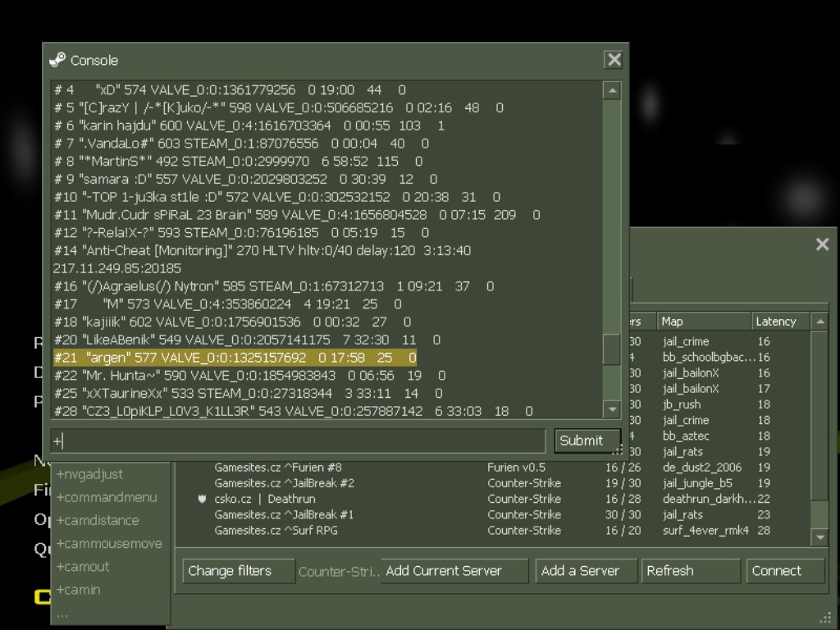Show more suggestions via ellipsis entry
This screenshot has width=840, height=630.
point(111,614)
